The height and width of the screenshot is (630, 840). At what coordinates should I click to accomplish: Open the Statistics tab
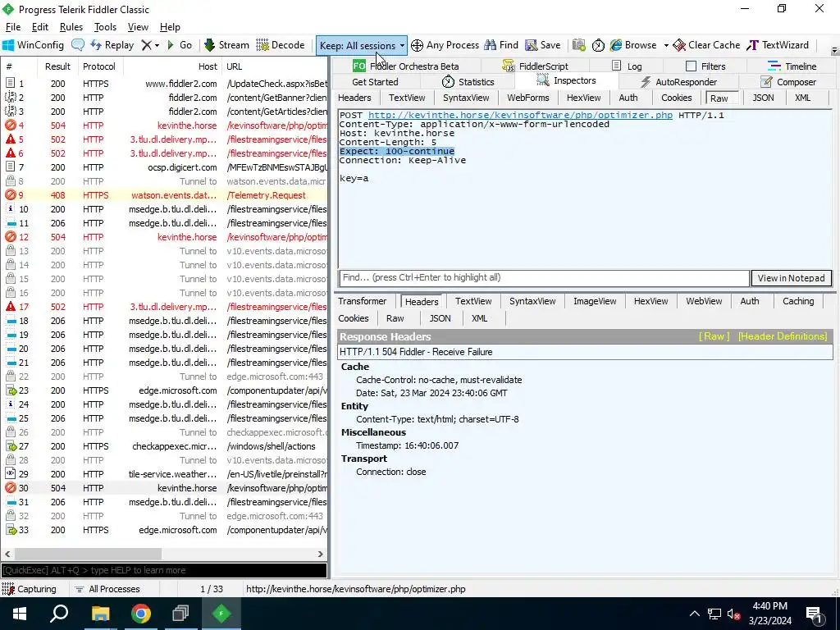pyautogui.click(x=468, y=82)
